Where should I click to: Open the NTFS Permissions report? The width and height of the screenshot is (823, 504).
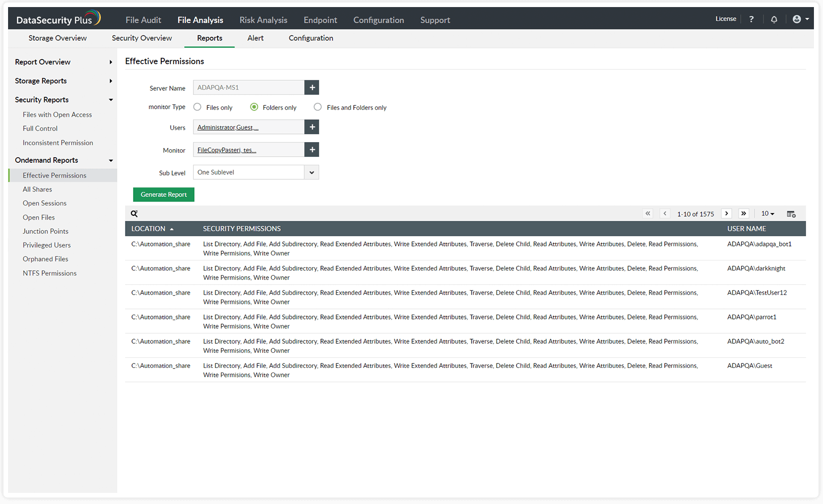[x=49, y=273]
